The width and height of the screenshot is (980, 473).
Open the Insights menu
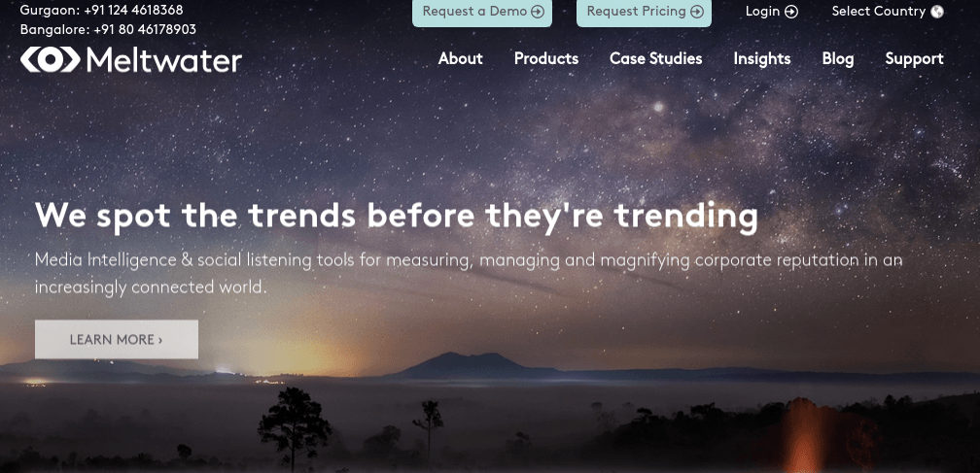point(762,58)
